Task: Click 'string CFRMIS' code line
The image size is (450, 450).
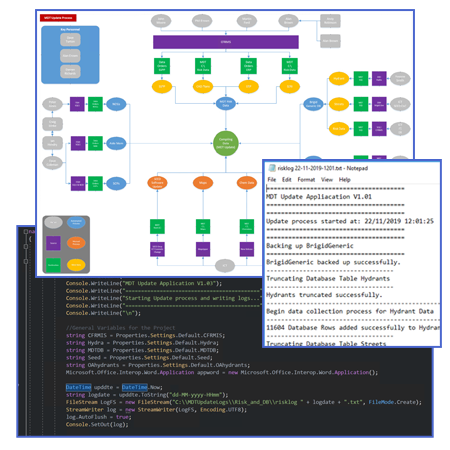Action: [145, 335]
